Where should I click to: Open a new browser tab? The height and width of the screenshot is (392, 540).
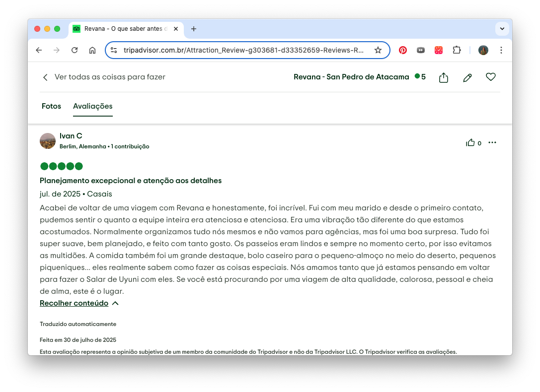[194, 29]
